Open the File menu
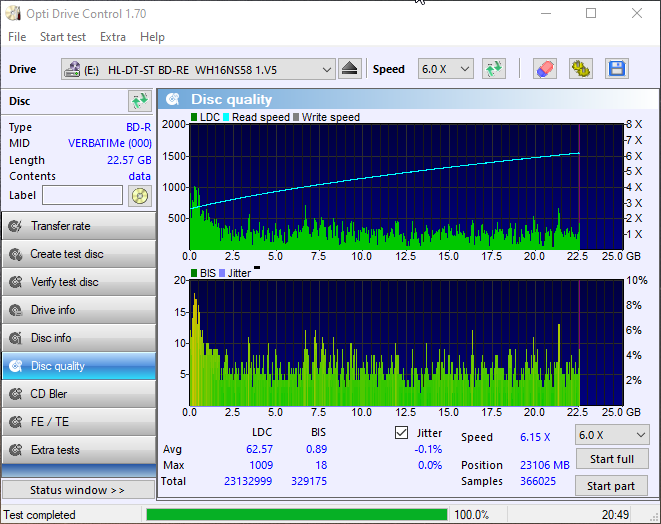This screenshot has width=661, height=524. point(17,37)
